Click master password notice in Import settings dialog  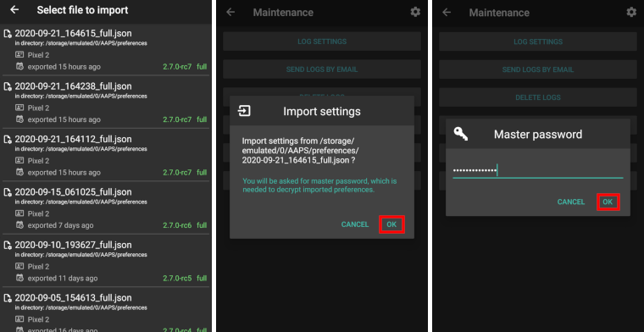[x=319, y=185]
